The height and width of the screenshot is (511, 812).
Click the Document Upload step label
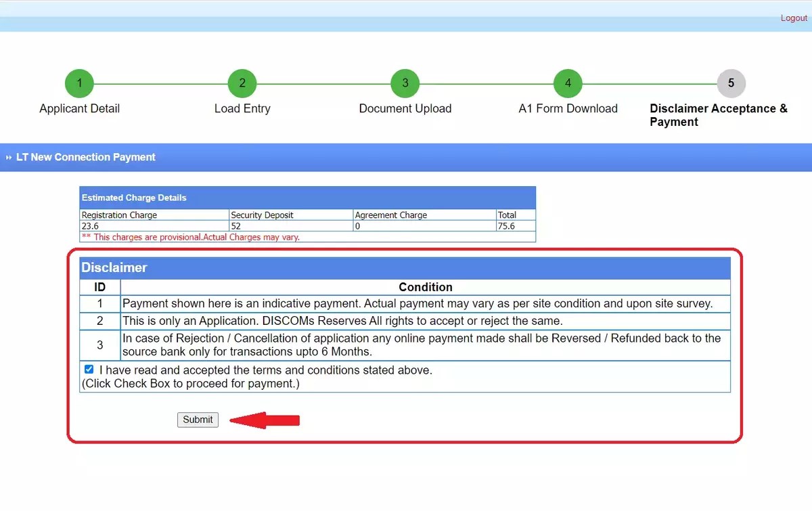[405, 108]
